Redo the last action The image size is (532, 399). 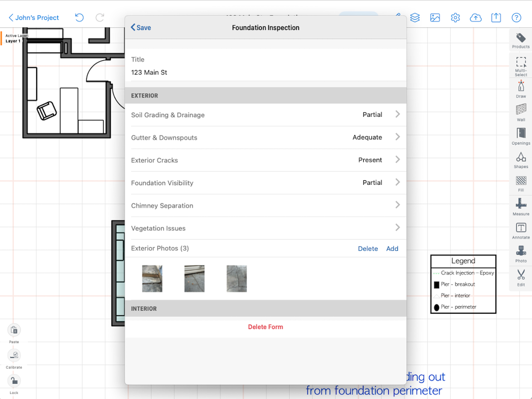coord(100,17)
